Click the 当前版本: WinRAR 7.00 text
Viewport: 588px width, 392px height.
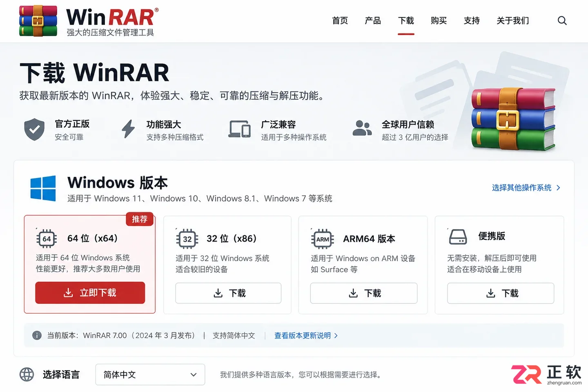point(87,335)
